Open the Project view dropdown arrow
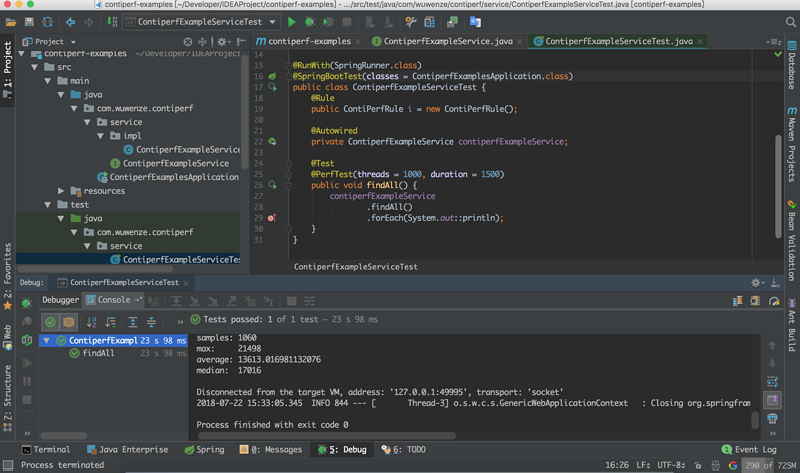Image resolution: width=800 pixels, height=473 pixels. [73, 42]
